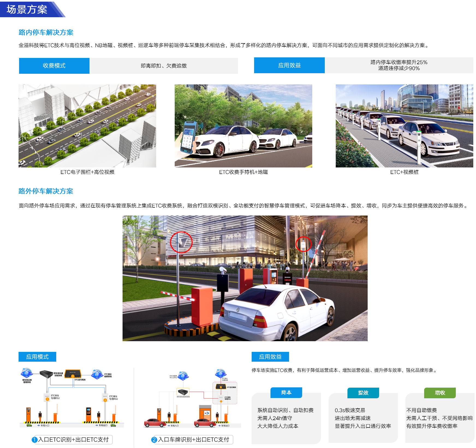Click the "降本" badge button
This screenshot has width=476, height=448.
(286, 393)
